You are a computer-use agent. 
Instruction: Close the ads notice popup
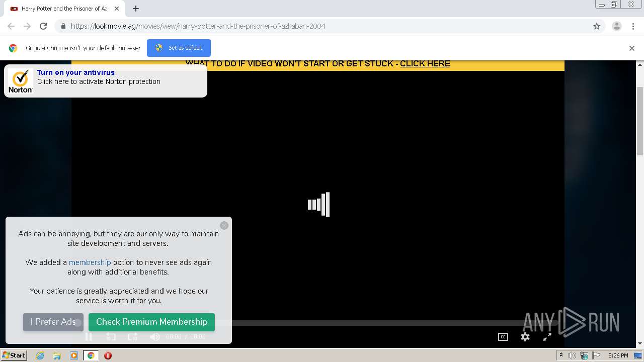click(x=224, y=226)
